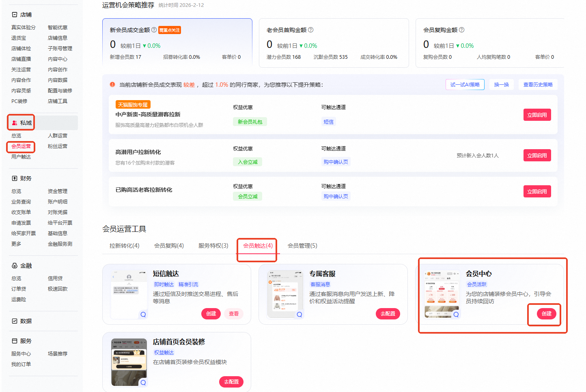Viewport: 586px width, 392px height.
Task: Open the 专属客服 preview thumbnail
Action: [285, 295]
